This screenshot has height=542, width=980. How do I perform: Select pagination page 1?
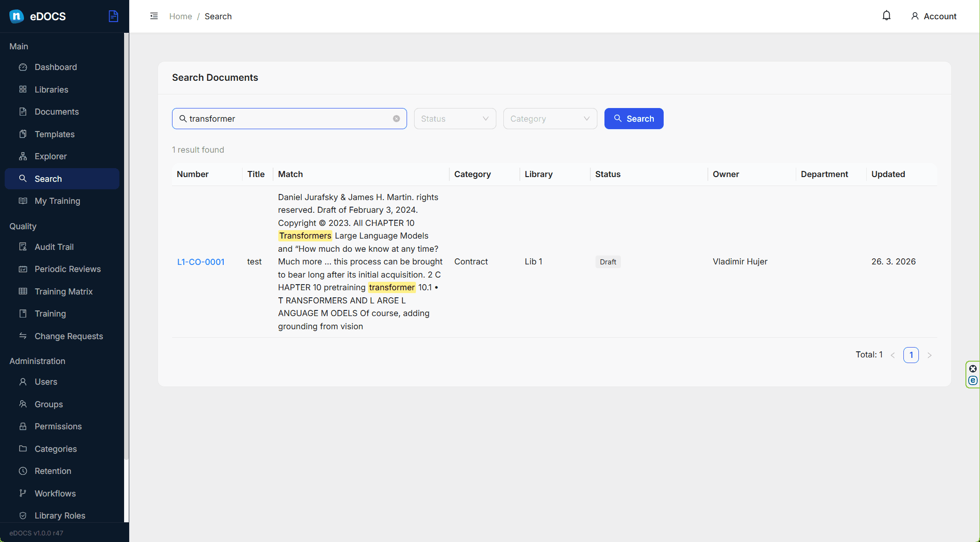click(911, 355)
